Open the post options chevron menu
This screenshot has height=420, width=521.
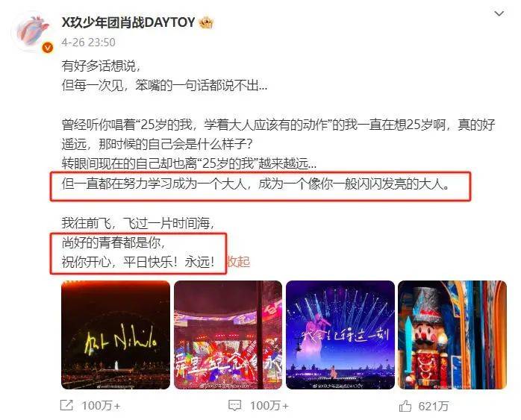(x=499, y=14)
